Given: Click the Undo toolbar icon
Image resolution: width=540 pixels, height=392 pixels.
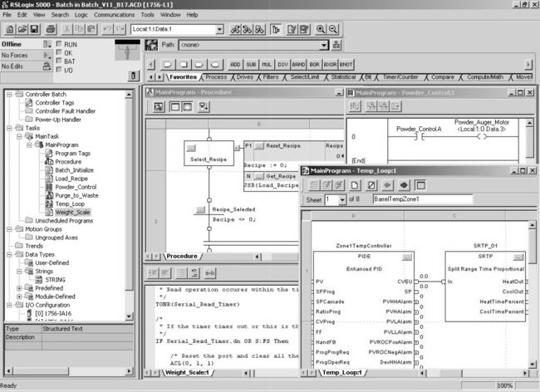Looking at the screenshot, I should pos(107,29).
